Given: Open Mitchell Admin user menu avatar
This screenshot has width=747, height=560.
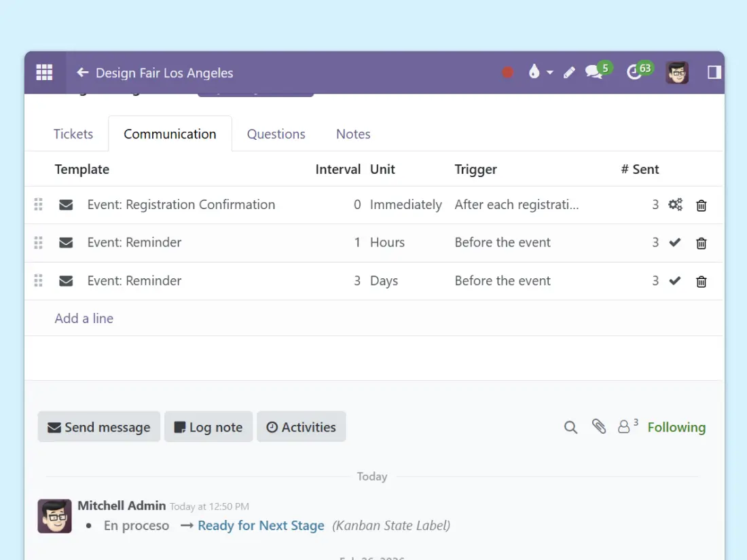Looking at the screenshot, I should (x=676, y=73).
